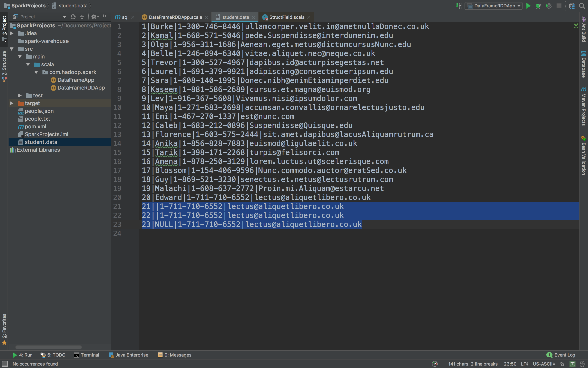Click the Hector inspector icon in status bar
This screenshot has height=368, width=588.
coord(582,364)
